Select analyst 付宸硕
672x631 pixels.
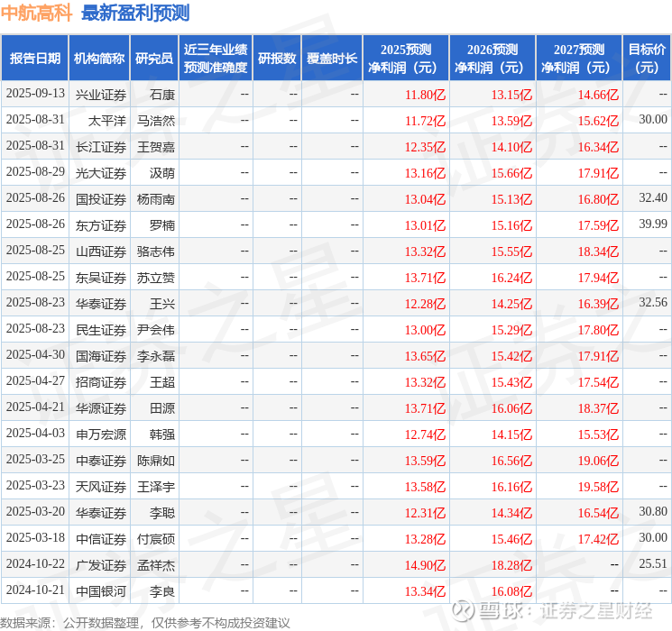[x=156, y=539]
